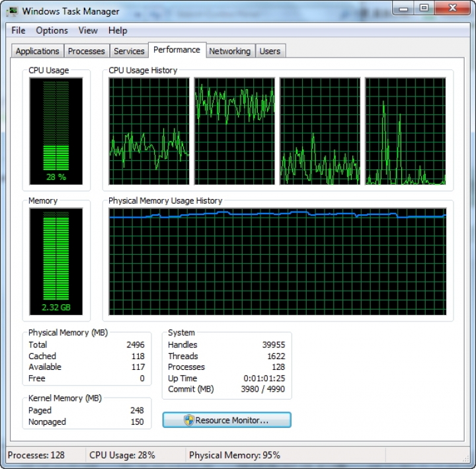
Task: Click the Physical Memory Usage History graph
Action: tap(278, 261)
